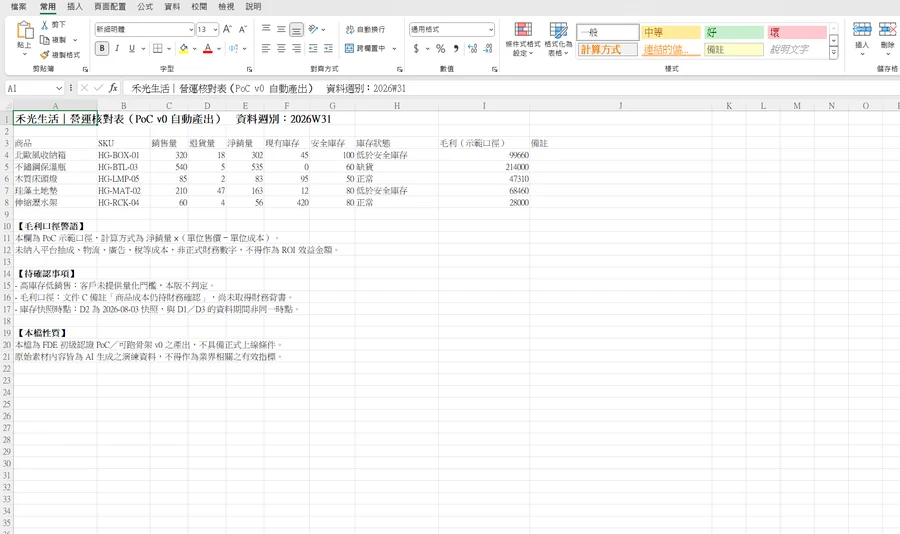Apply the 壞 (Bad) cell style

point(797,32)
